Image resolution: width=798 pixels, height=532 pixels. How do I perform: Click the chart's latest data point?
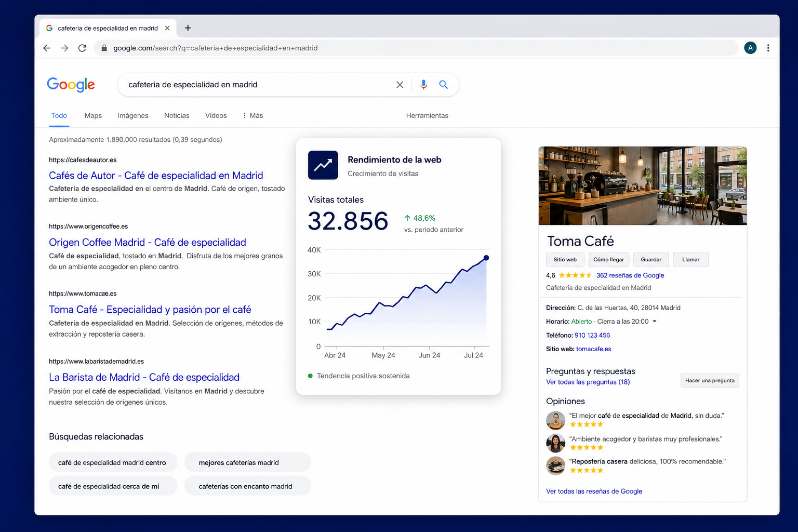[486, 258]
